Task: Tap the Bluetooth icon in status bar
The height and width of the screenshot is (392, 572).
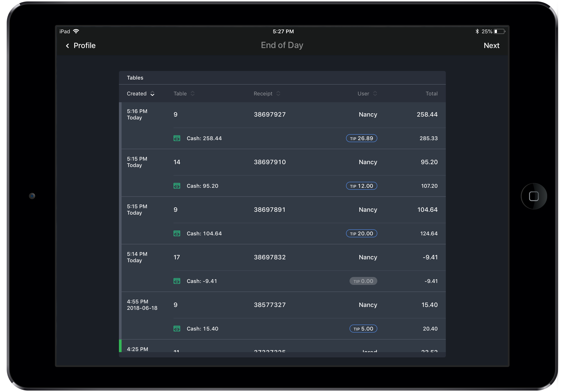Action: 477,31
